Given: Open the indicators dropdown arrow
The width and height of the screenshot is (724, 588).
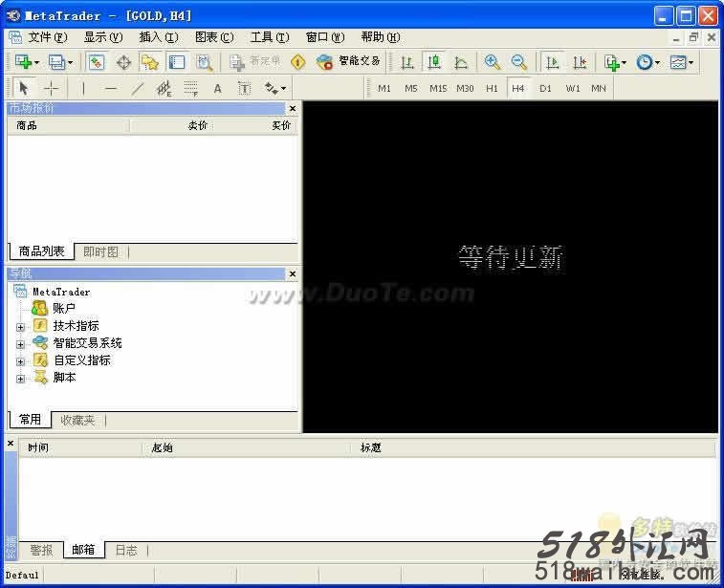Looking at the screenshot, I should click(x=625, y=62).
